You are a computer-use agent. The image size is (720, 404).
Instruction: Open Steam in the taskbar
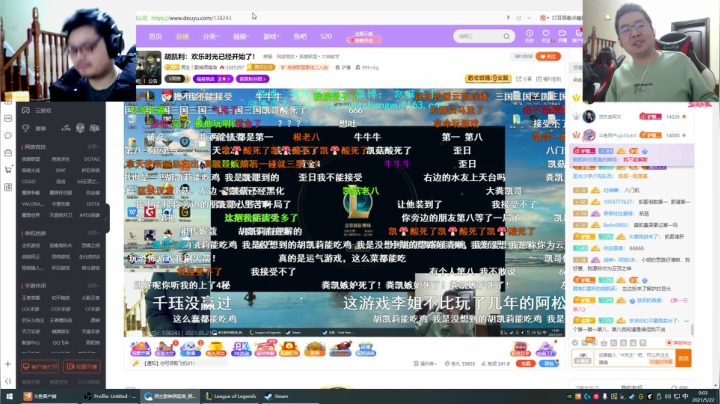click(x=277, y=396)
